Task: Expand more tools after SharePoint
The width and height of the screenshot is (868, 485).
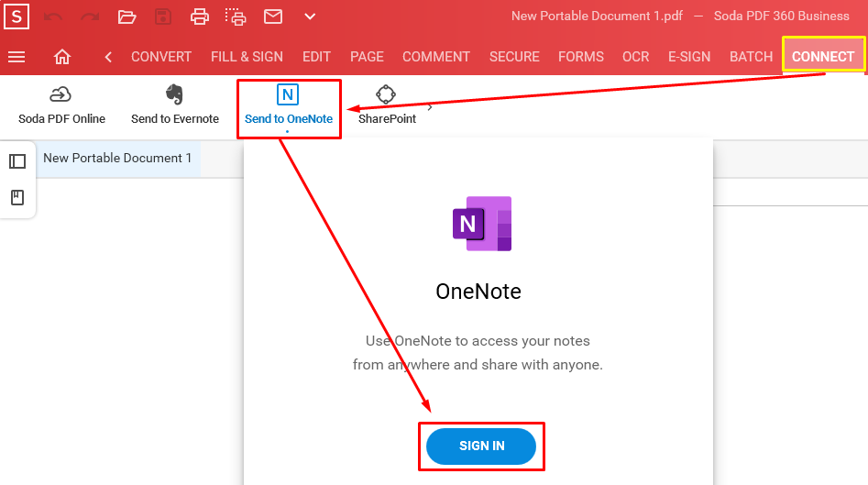Action: (x=430, y=107)
